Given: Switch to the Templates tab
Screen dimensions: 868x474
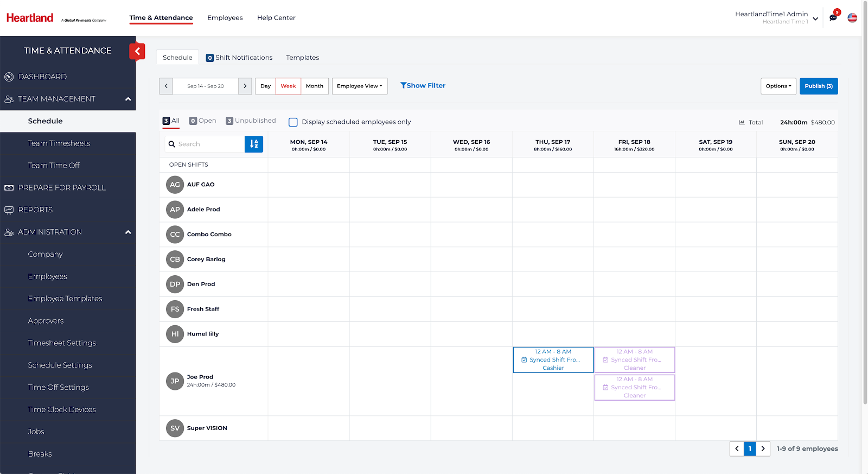Looking at the screenshot, I should [x=302, y=58].
